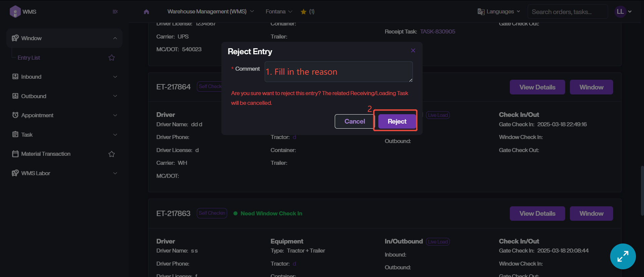Click the Comment text field

pos(338,72)
